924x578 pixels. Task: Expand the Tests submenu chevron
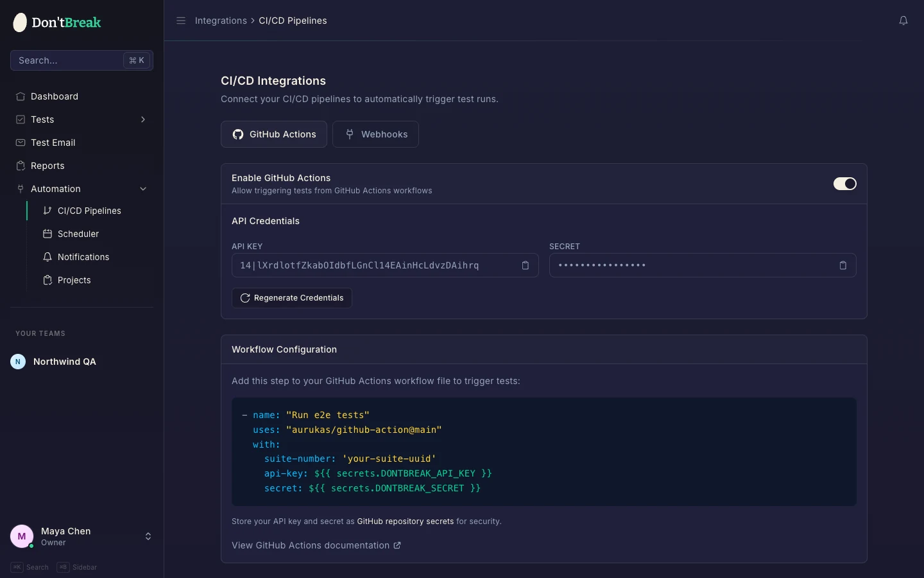coord(143,119)
